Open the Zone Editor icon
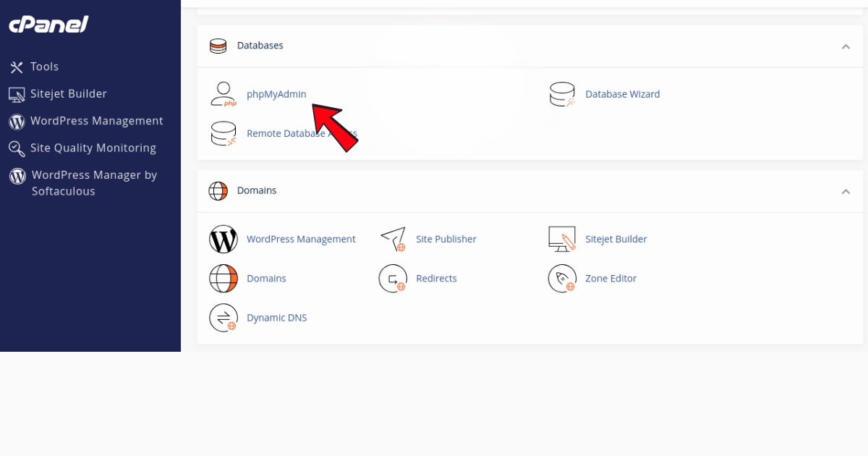This screenshot has height=456, width=868. tap(562, 279)
